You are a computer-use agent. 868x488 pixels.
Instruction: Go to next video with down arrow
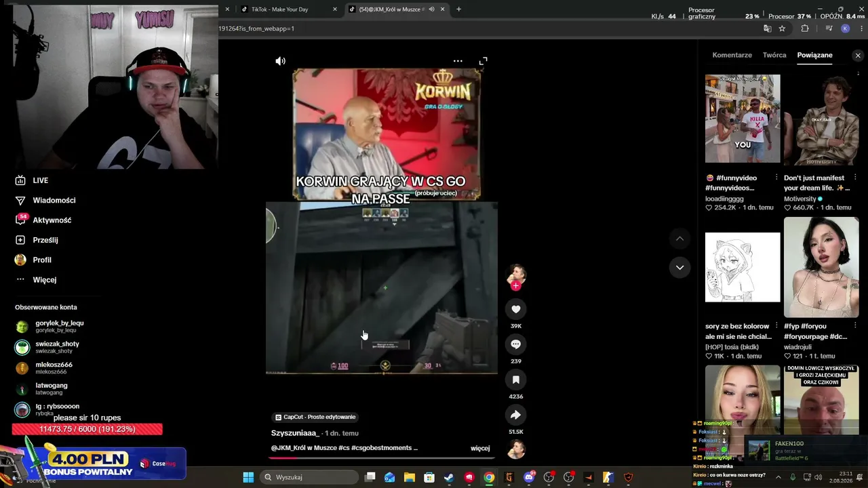click(x=679, y=268)
